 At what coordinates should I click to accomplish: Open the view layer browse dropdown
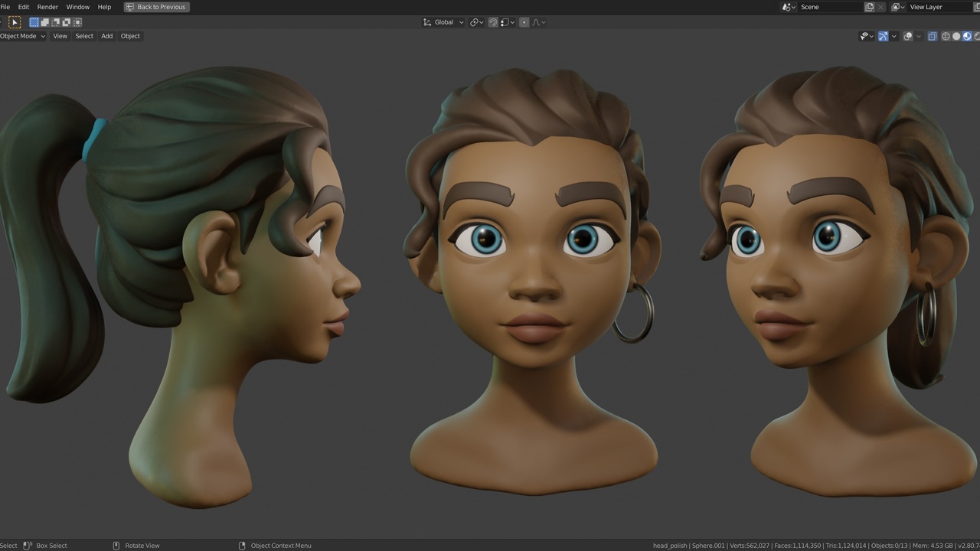(898, 7)
